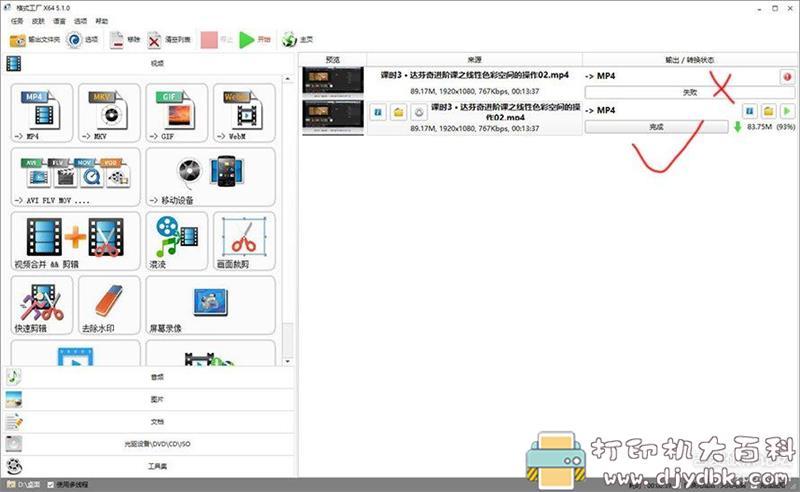The width and height of the screenshot is (800, 492).
Task: Expand the 光驱设备\DVD\CD\ISO category
Action: (x=149, y=444)
